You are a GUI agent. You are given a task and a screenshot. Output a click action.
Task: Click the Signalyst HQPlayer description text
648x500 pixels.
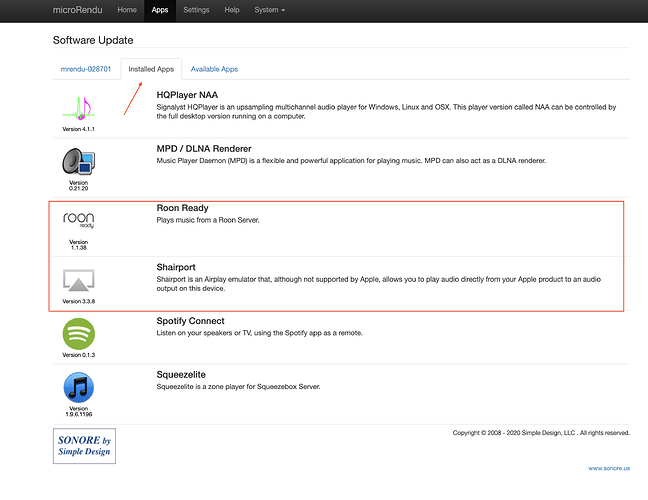[386, 112]
